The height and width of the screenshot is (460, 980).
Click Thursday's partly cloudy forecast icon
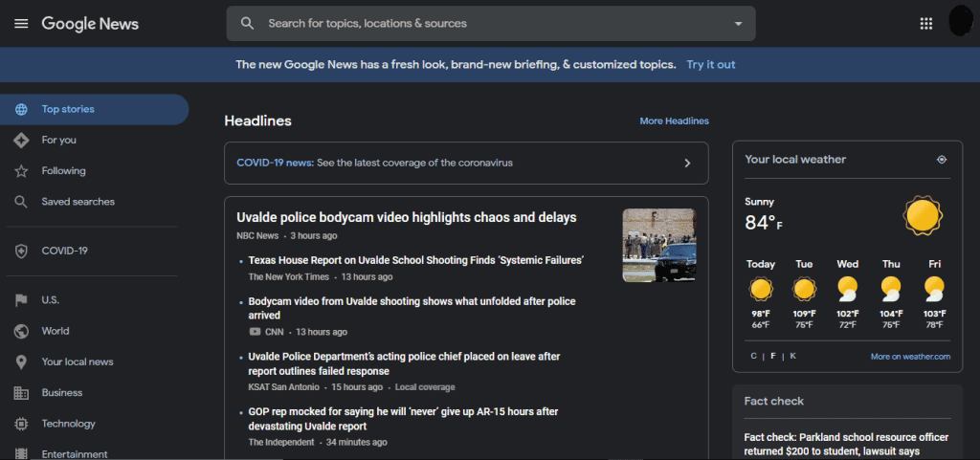[x=891, y=290]
